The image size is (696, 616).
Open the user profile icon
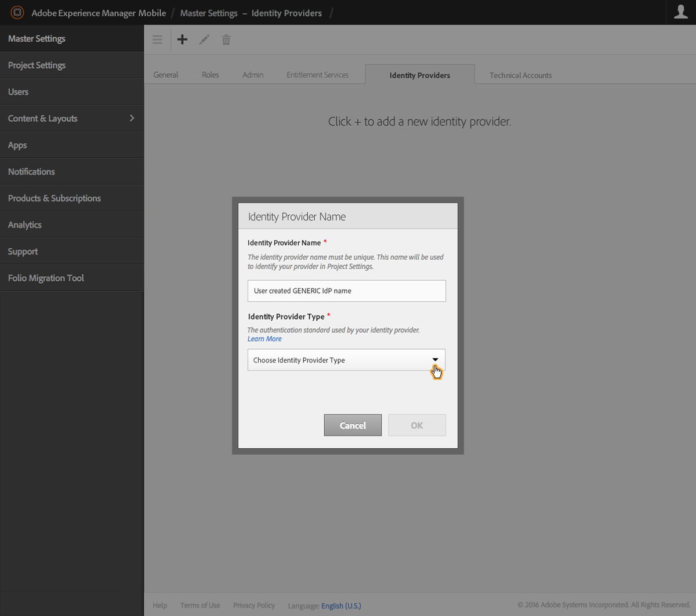tap(680, 12)
